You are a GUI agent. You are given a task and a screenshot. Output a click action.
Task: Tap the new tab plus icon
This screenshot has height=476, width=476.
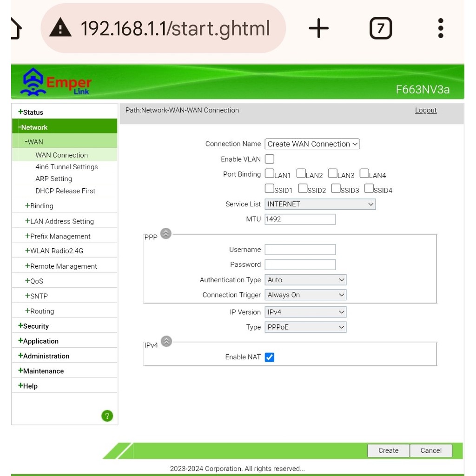pos(318,28)
